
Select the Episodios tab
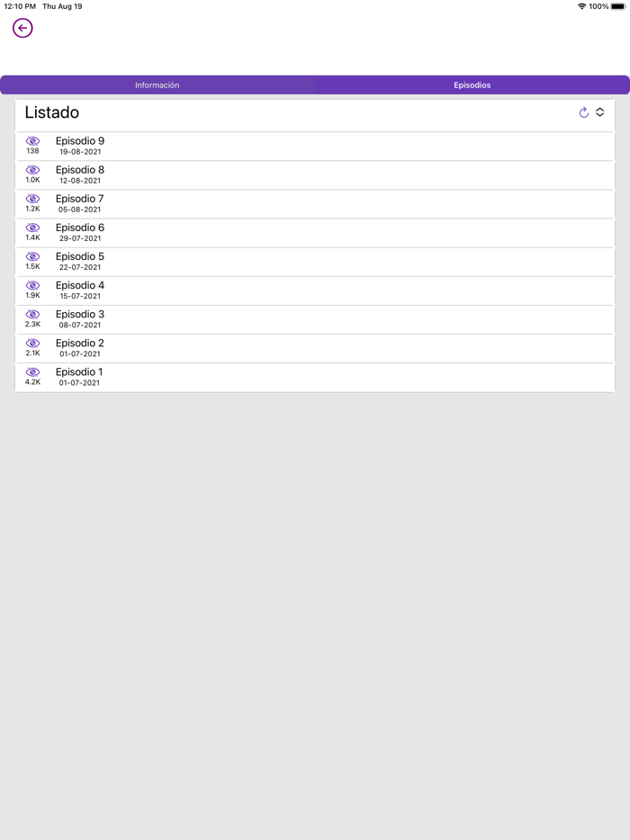click(x=472, y=85)
